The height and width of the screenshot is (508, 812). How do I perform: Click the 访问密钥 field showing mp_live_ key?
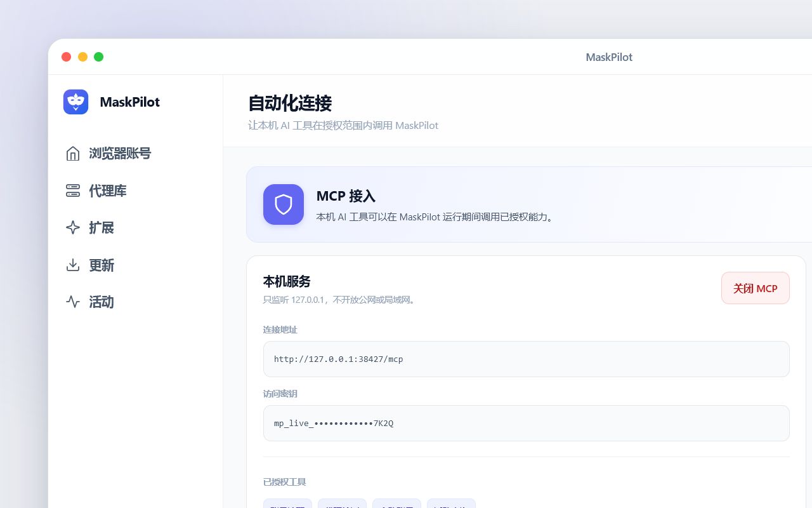pyautogui.click(x=527, y=424)
